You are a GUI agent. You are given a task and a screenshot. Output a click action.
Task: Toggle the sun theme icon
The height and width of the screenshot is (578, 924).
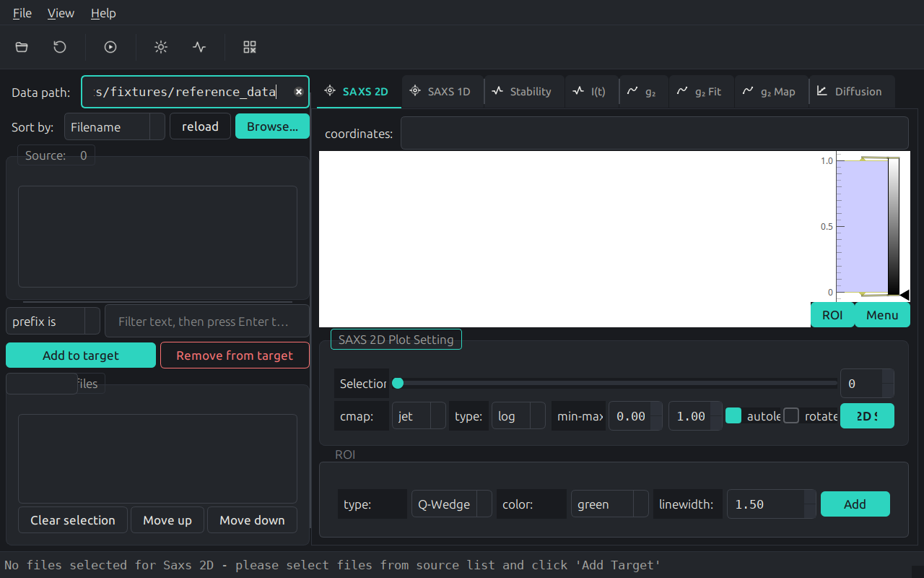(x=161, y=47)
